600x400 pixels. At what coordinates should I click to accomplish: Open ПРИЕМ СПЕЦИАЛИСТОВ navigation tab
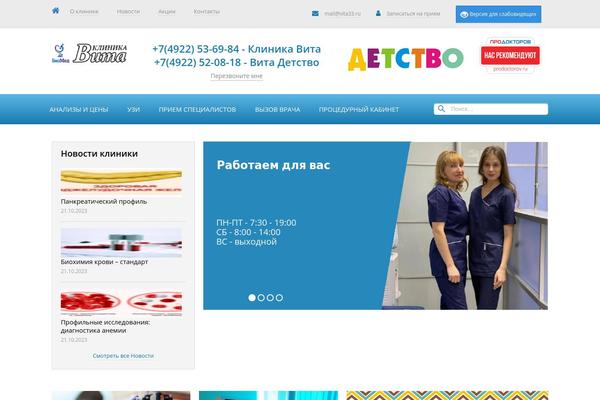click(197, 109)
